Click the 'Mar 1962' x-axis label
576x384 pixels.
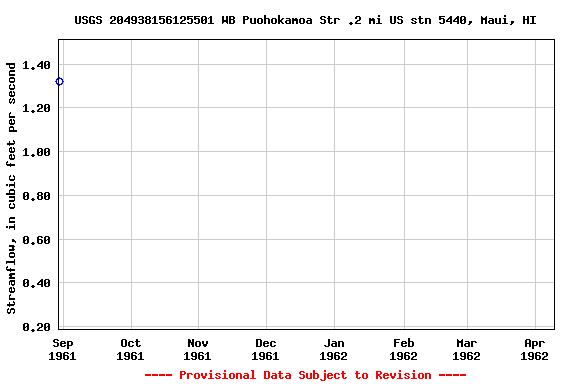[467, 349]
